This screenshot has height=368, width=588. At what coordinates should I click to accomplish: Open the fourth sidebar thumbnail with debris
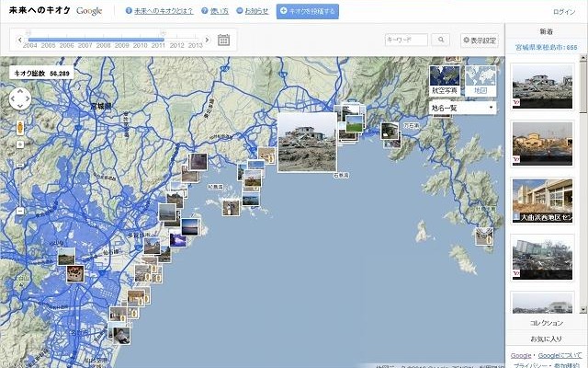point(542,258)
